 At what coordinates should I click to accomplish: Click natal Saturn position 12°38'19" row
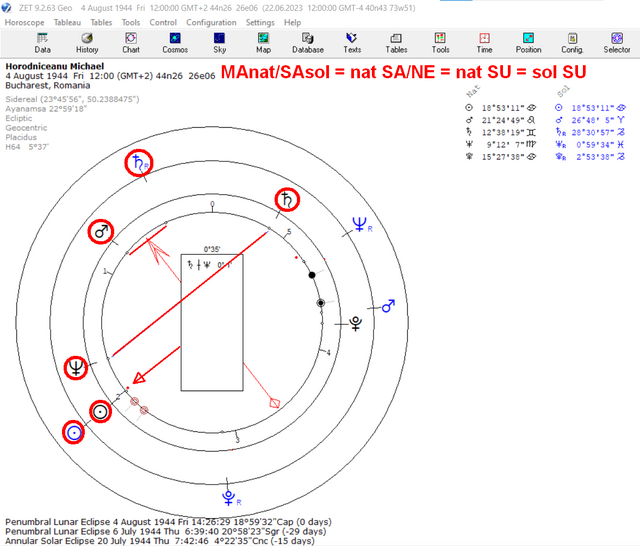(x=501, y=132)
